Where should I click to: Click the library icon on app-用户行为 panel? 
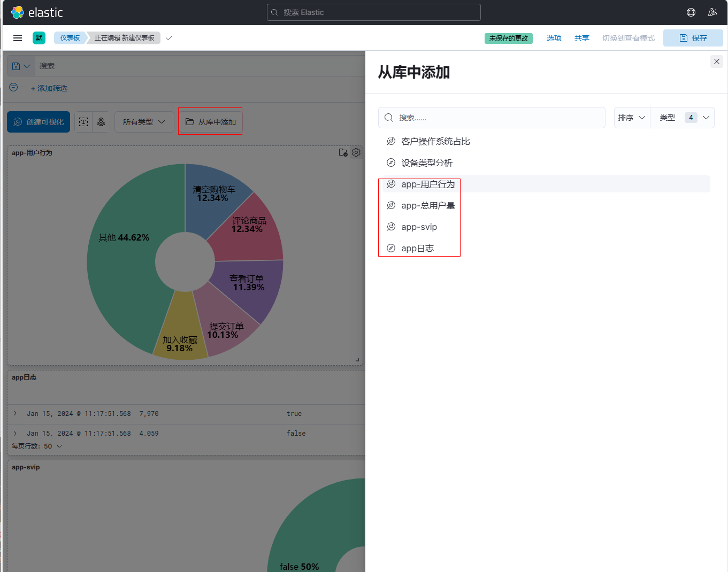point(343,152)
